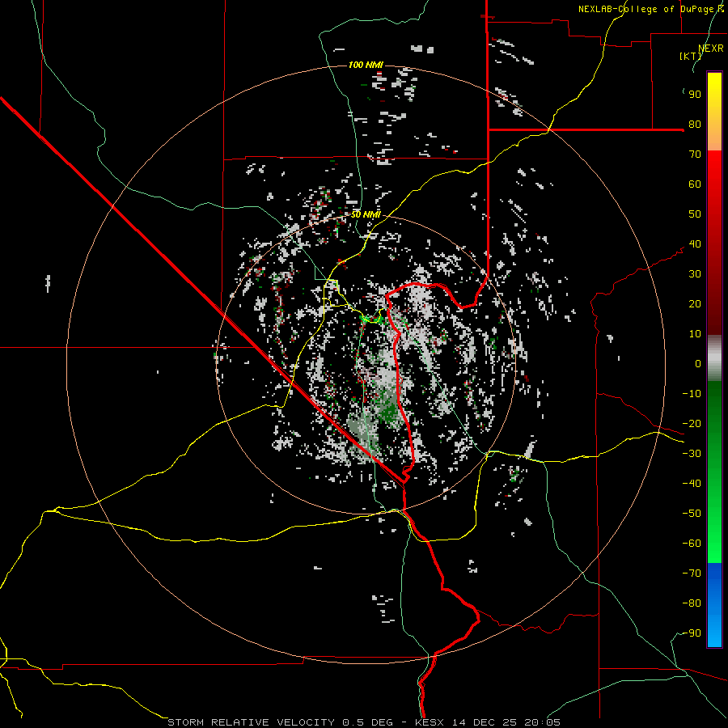Click "STORM RELATIVE VELOCITY" in the bottom caption
The image size is (728, 728).
point(251,722)
